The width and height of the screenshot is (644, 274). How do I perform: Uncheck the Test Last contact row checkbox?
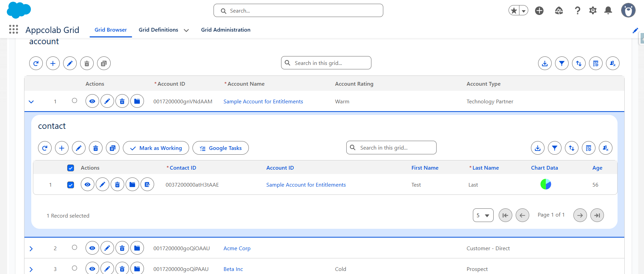(71, 185)
